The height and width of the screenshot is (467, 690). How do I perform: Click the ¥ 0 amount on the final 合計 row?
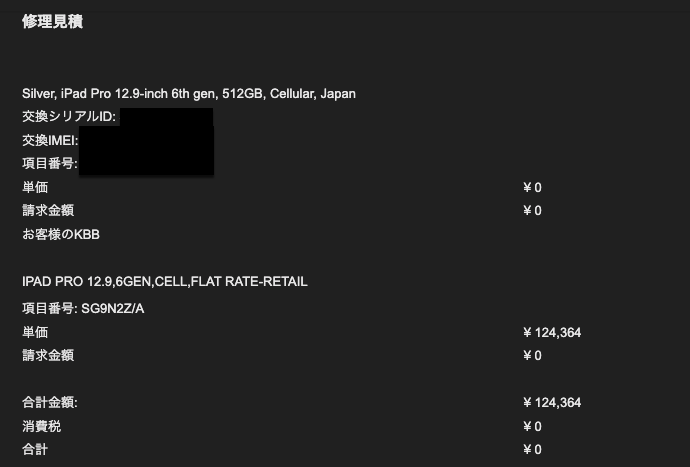coord(532,450)
